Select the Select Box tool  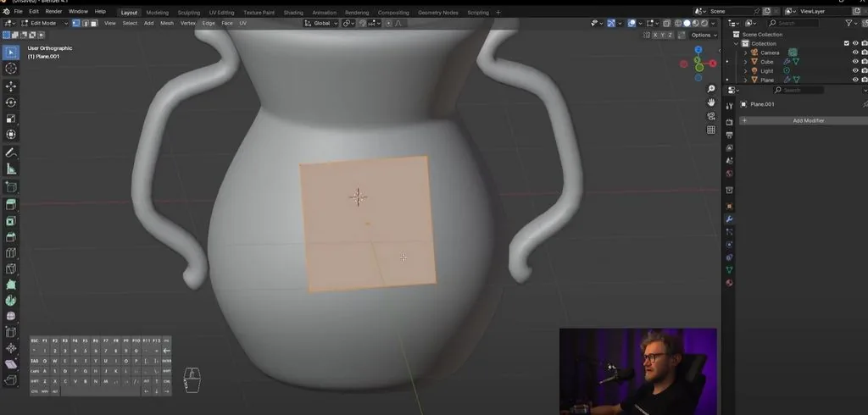11,53
